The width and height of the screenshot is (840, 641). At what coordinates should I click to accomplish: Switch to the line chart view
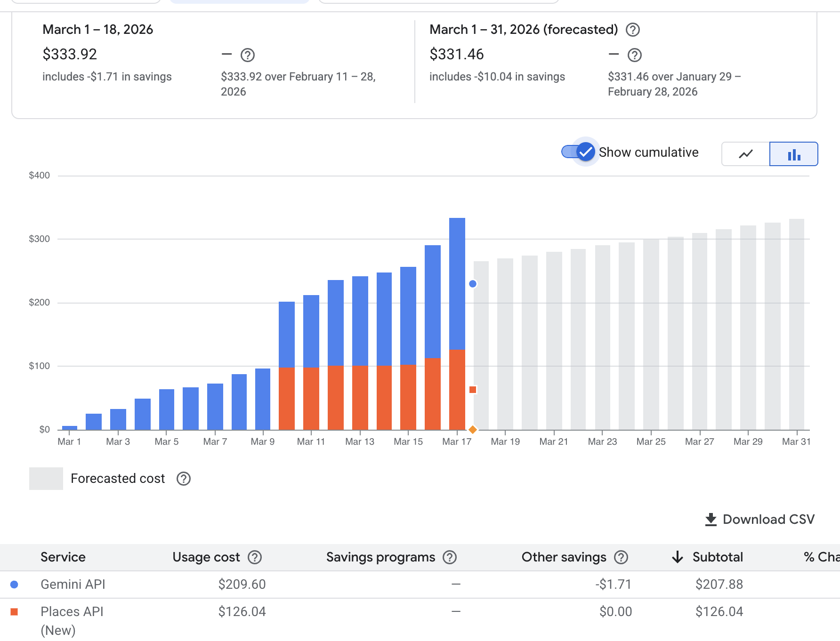[745, 153]
